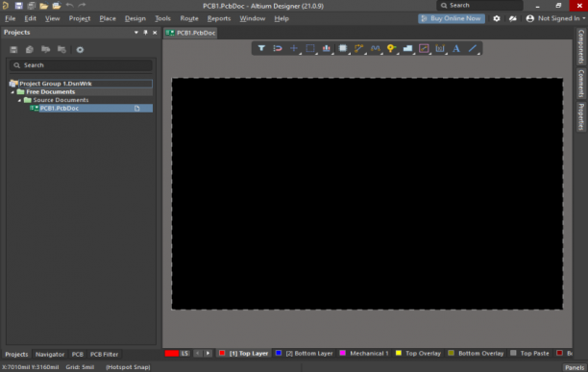Select the Place Keepout tool with pink outline
The image size is (588, 372).
point(424,48)
